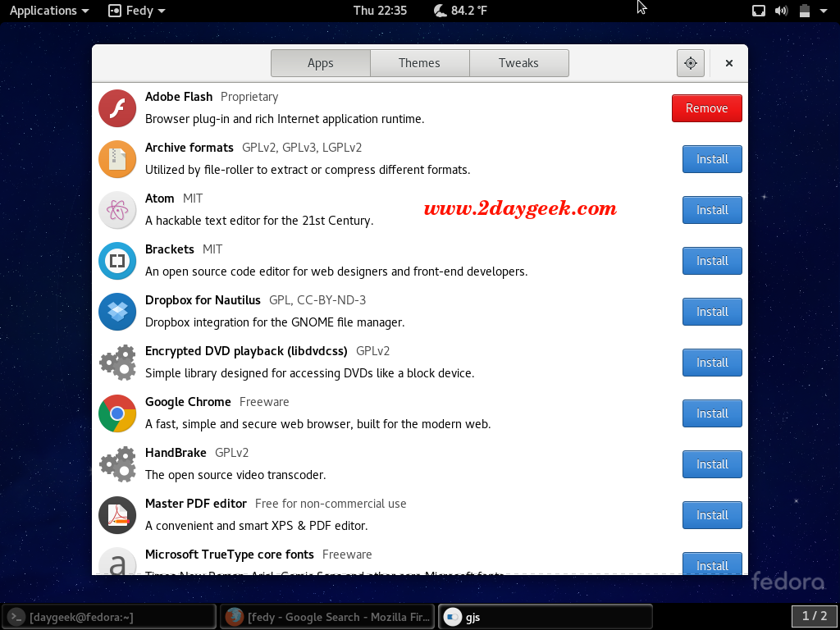Open the Fedy app menu
The width and height of the screenshot is (840, 630).
tap(137, 11)
